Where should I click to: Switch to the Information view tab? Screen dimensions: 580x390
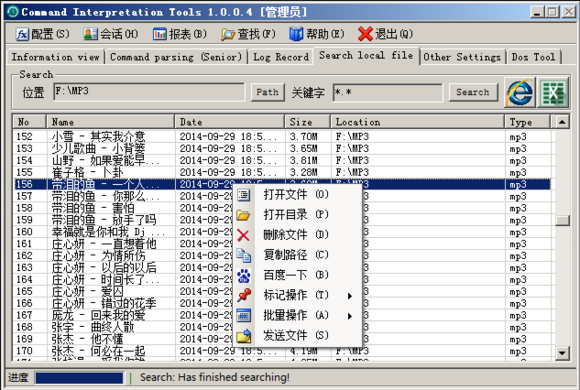(55, 57)
